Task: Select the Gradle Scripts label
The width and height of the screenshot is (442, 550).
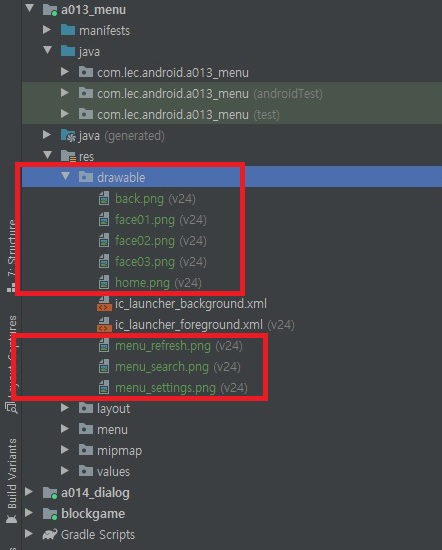Action: pos(98,535)
